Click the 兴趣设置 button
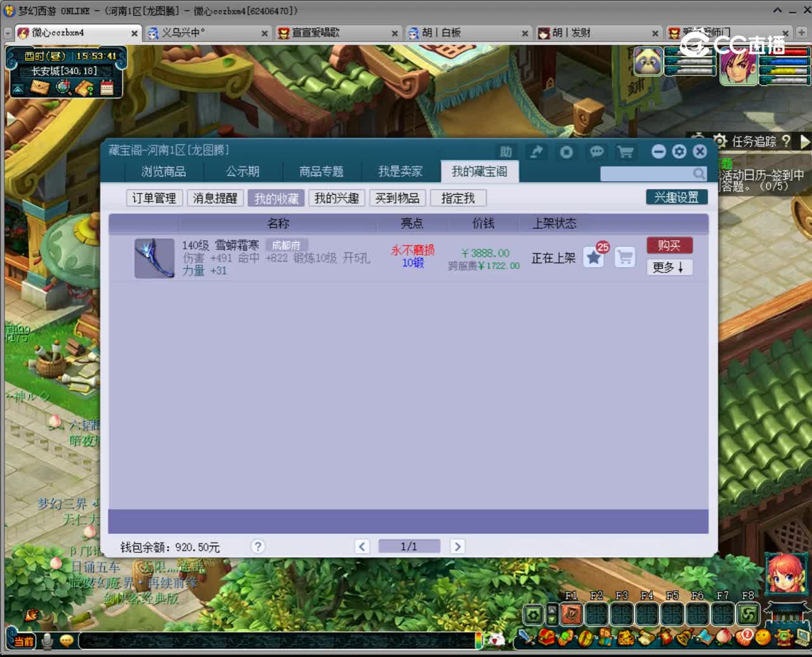 pos(677,197)
